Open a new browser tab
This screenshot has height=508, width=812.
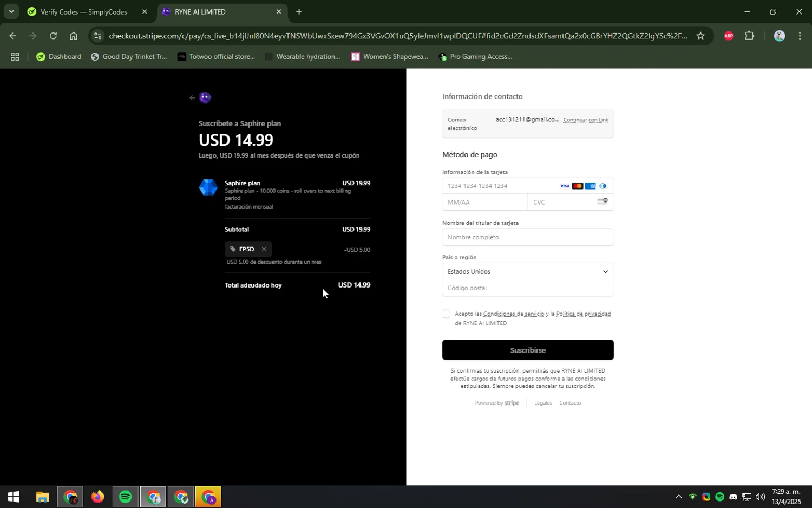pos(299,12)
